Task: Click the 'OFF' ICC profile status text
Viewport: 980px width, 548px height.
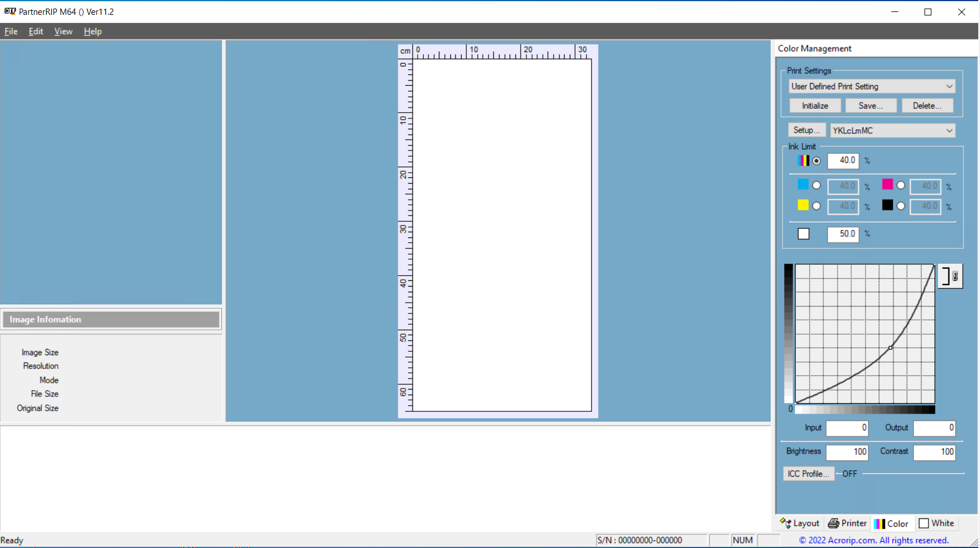Action: tap(850, 474)
